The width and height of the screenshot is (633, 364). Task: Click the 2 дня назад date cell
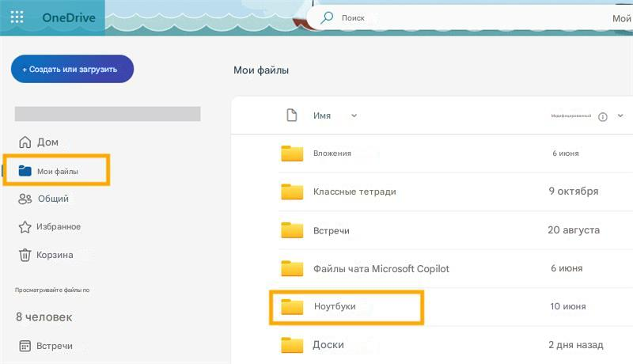point(576,345)
